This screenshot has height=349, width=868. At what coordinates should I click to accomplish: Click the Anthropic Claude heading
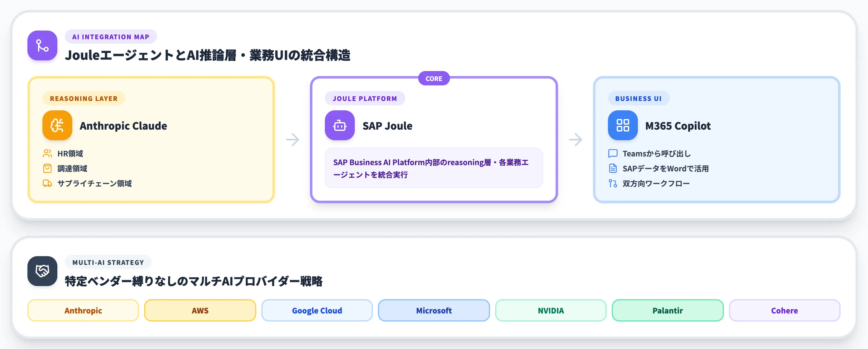(x=123, y=126)
